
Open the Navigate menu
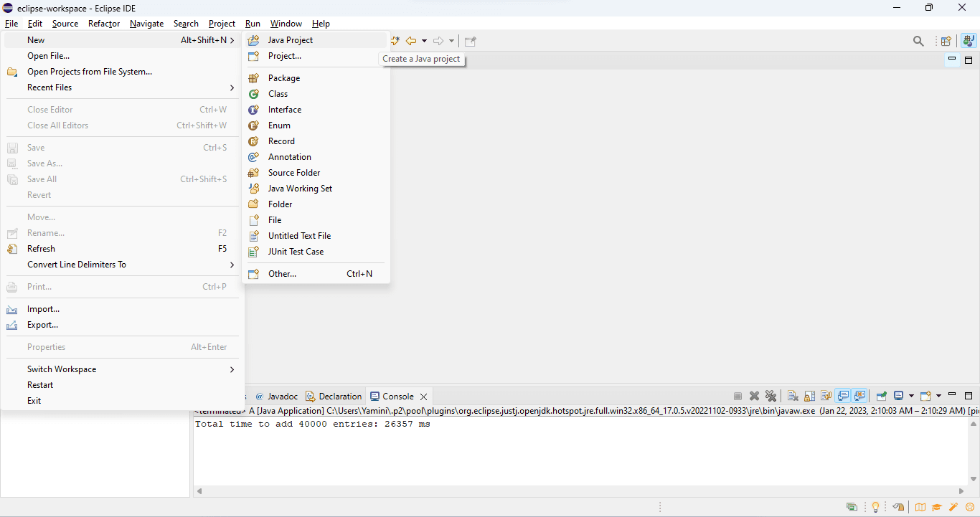tap(147, 24)
